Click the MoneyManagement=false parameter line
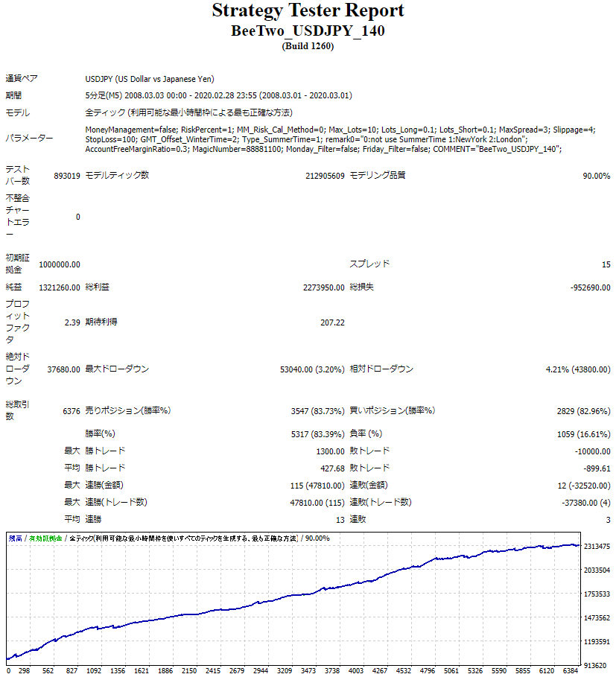The image size is (616, 677). click(x=340, y=130)
